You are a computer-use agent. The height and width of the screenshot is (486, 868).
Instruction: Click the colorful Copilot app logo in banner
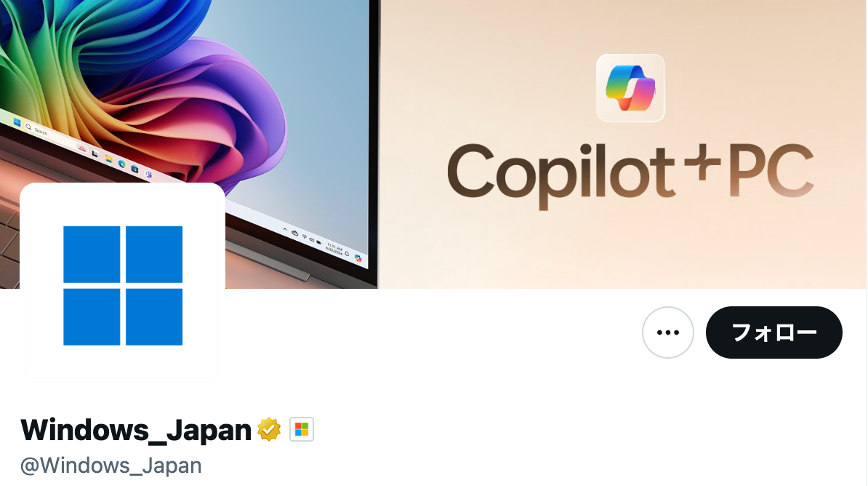click(630, 87)
